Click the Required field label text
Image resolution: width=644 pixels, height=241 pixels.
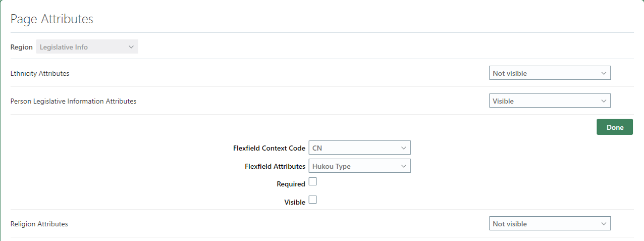tap(291, 184)
